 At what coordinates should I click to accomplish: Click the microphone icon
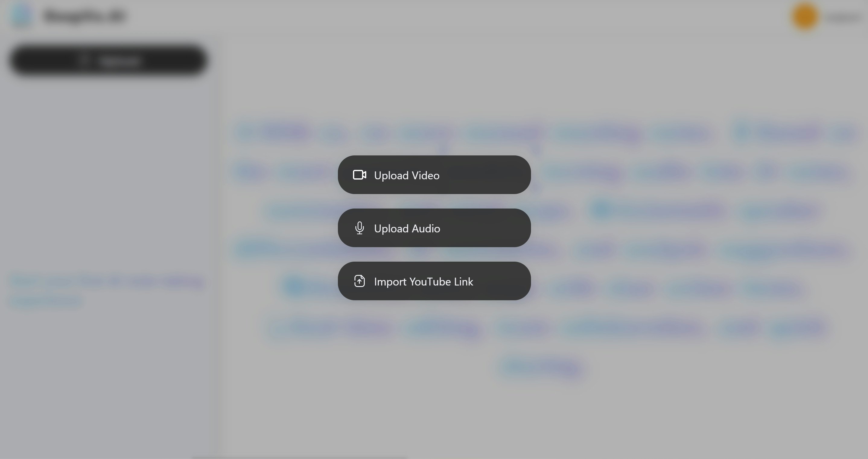(x=360, y=228)
